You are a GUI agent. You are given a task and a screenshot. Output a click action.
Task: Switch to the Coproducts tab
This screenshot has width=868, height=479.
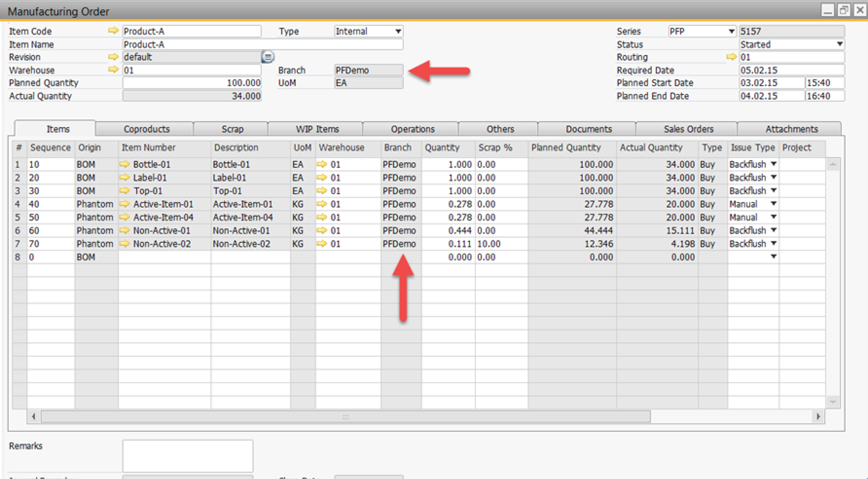pyautogui.click(x=146, y=129)
